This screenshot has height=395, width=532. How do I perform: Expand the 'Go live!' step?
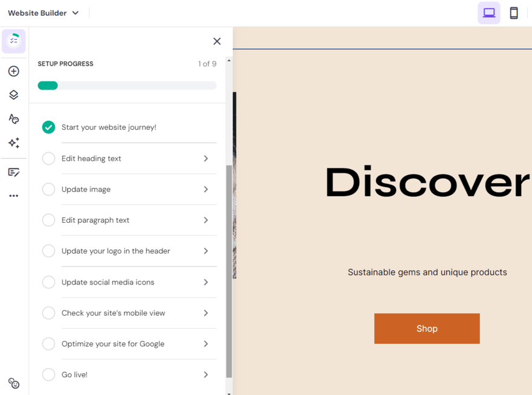coord(206,374)
